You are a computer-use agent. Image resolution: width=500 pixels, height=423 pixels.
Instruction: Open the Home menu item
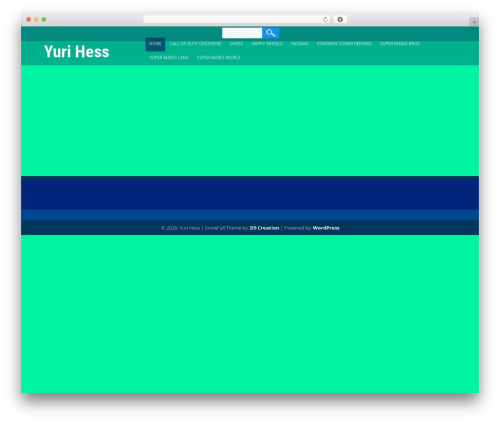(155, 44)
